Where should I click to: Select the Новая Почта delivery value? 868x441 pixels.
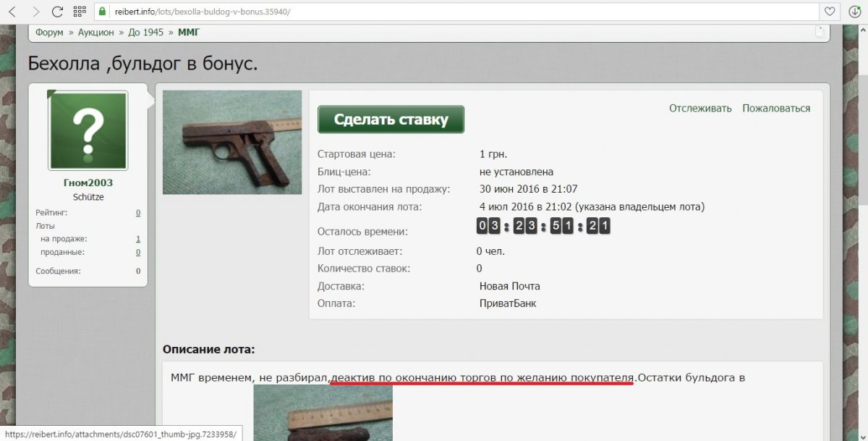tap(509, 286)
